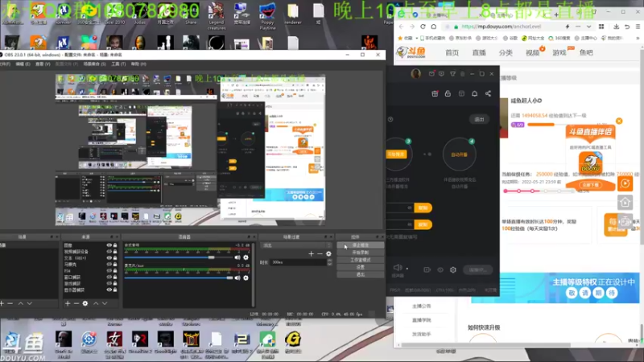This screenshot has width=644, height=362.
Task: Mute the 麦克风/Aux speaker icon
Action: tap(237, 278)
